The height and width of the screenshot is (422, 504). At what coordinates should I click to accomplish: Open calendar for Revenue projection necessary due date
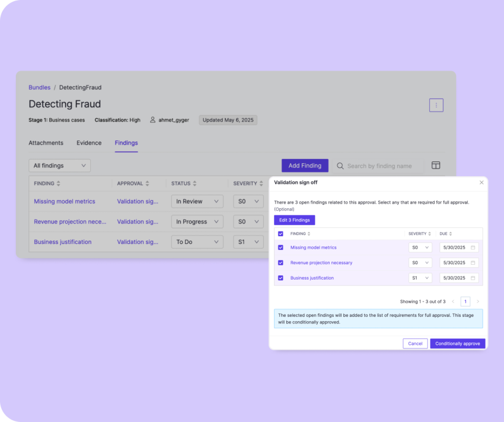pos(473,263)
